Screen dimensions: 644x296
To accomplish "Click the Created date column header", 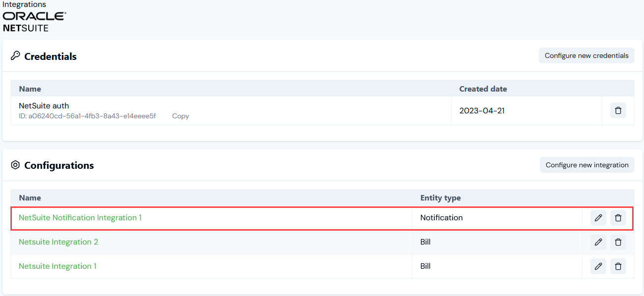I will [483, 89].
